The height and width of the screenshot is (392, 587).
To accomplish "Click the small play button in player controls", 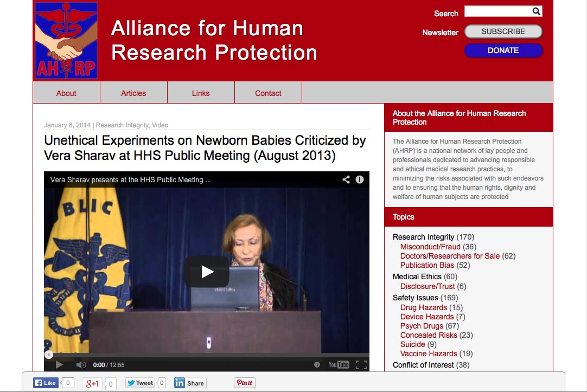I will pyautogui.click(x=59, y=365).
